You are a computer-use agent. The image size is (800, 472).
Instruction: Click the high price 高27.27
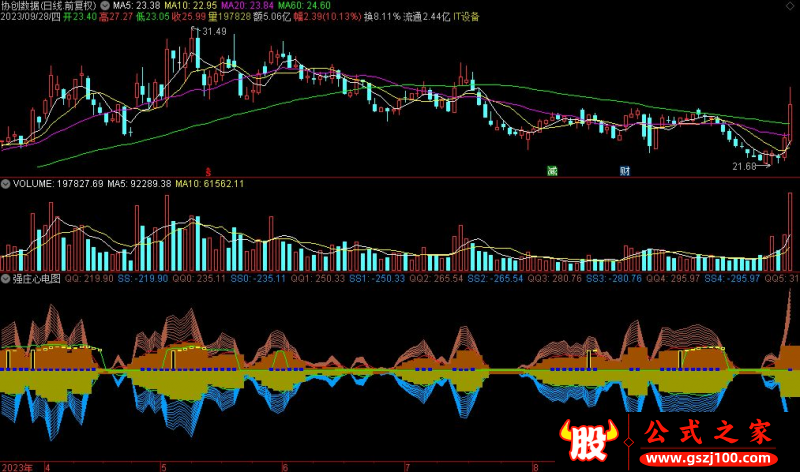click(116, 17)
